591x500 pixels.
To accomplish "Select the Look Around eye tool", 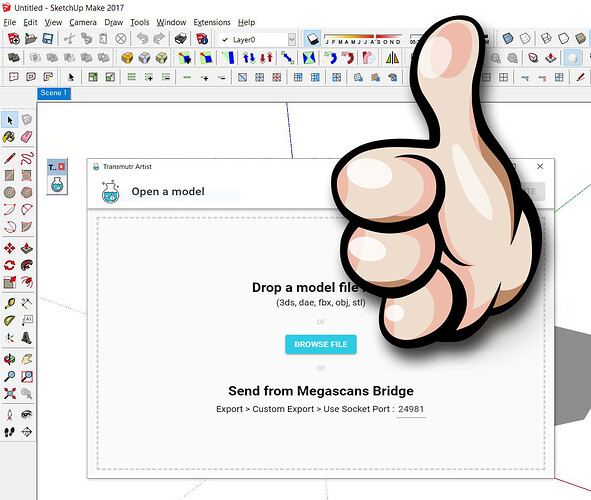I will 26,415.
